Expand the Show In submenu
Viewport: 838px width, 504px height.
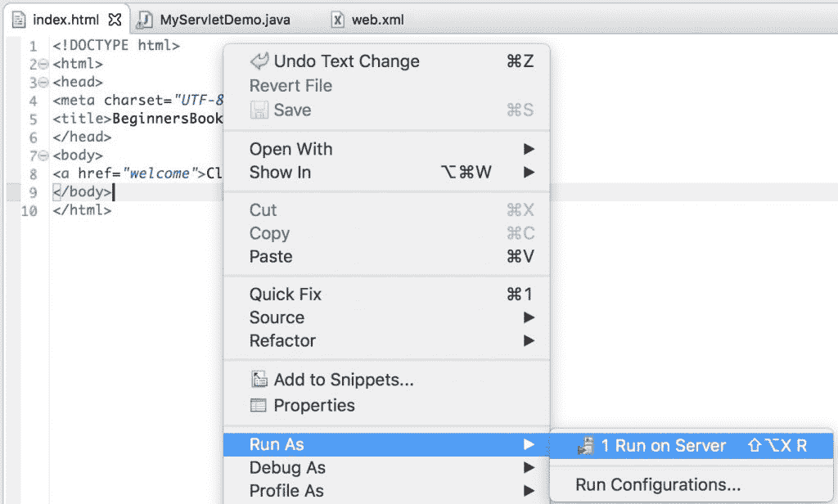click(529, 172)
